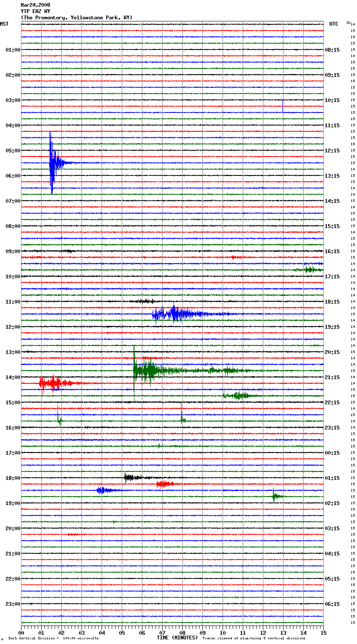357x644 pixels.
Task: Select the 07:00 MST time label
Action: point(13,201)
